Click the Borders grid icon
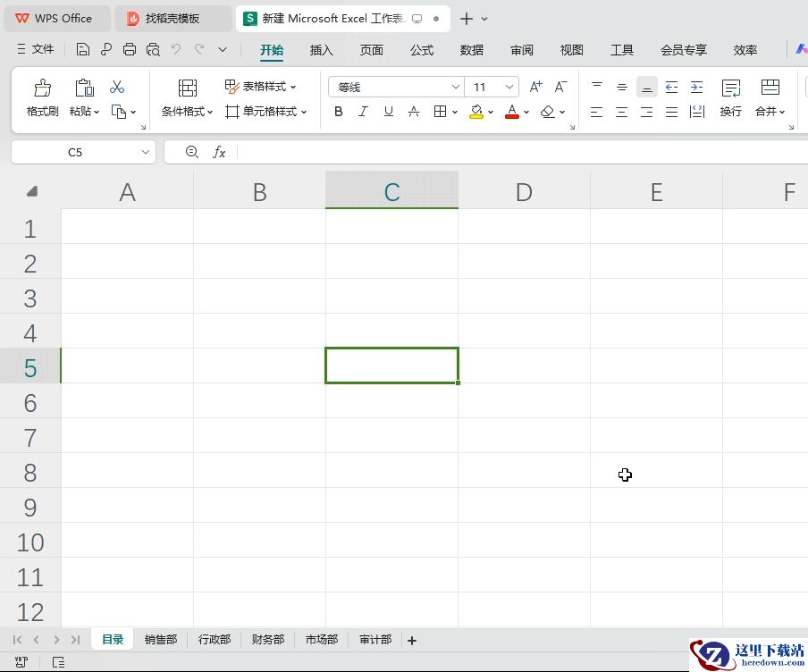 [x=440, y=112]
